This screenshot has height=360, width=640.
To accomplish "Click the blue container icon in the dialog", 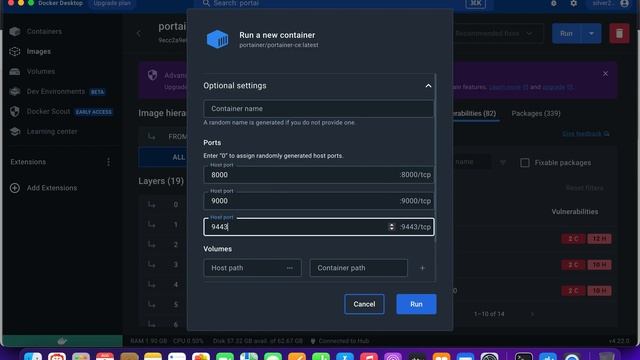I will pos(217,39).
